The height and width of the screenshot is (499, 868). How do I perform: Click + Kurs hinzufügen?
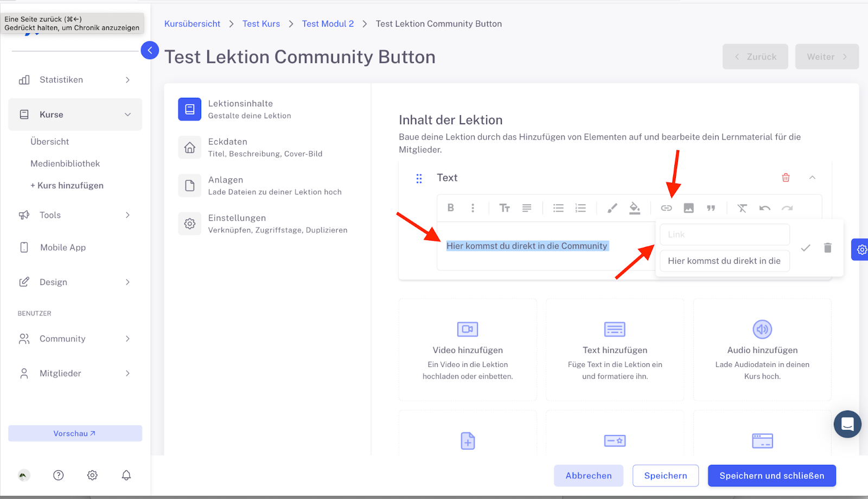pyautogui.click(x=67, y=185)
